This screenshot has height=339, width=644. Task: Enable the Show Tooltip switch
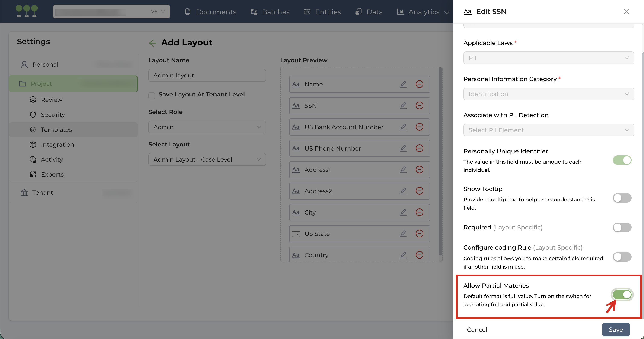pos(622,198)
